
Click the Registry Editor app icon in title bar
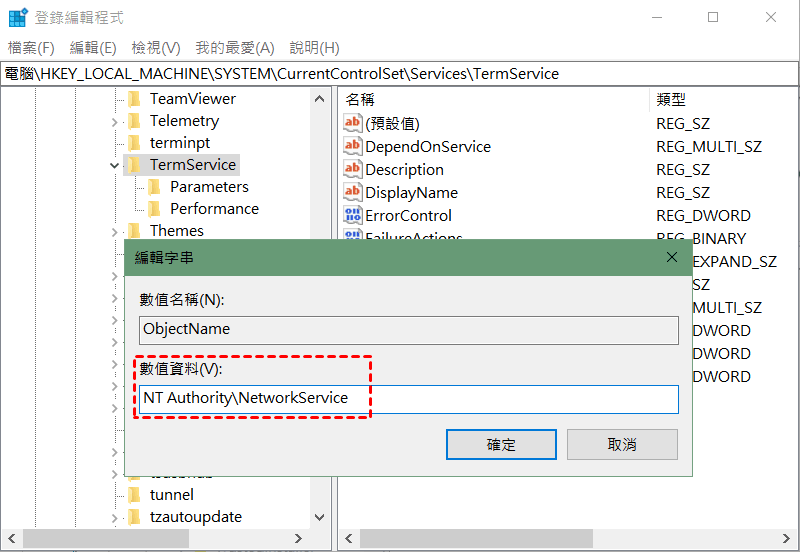[18, 17]
